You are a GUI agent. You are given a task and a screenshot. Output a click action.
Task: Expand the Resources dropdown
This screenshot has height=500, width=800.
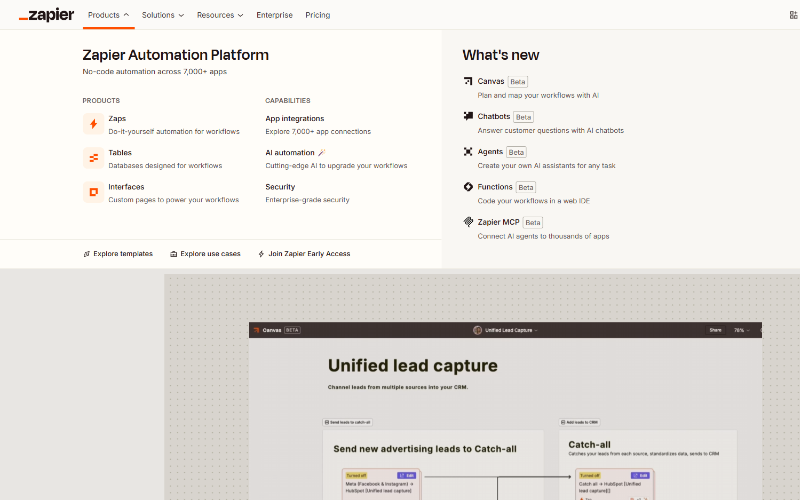tap(220, 15)
